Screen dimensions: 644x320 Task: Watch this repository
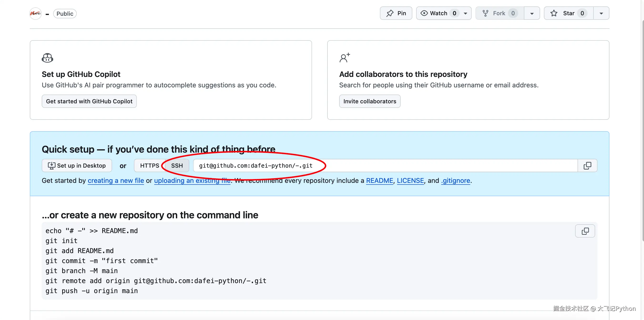point(438,13)
